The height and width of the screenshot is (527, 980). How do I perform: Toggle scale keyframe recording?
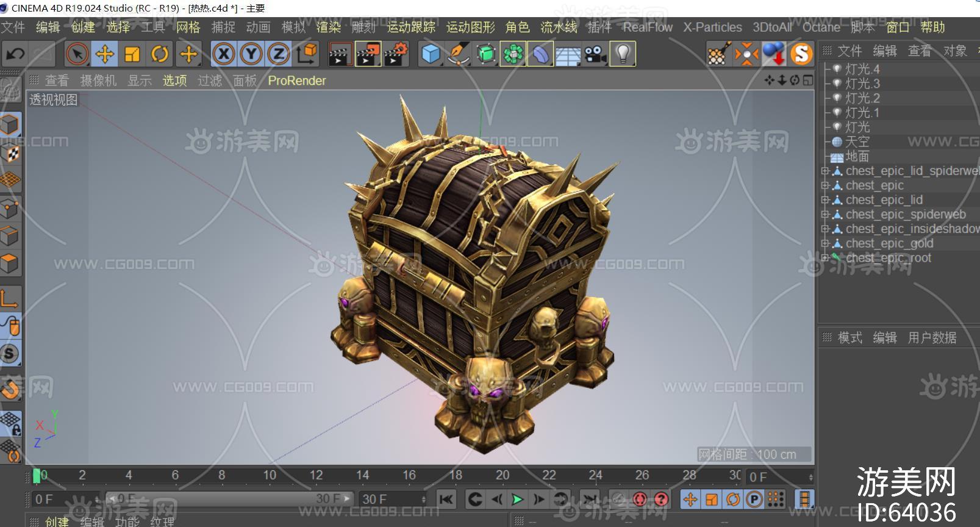712,500
